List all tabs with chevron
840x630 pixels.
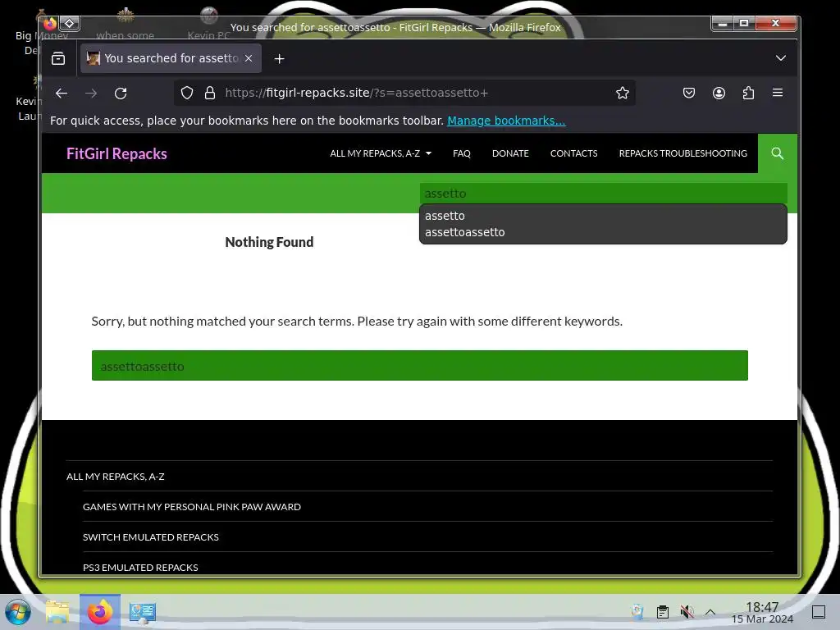point(781,58)
